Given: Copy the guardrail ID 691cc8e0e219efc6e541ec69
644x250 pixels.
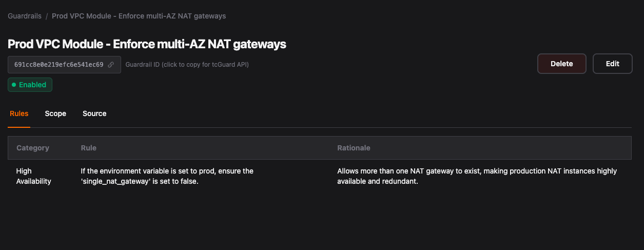Looking at the screenshot, I should [x=58, y=65].
